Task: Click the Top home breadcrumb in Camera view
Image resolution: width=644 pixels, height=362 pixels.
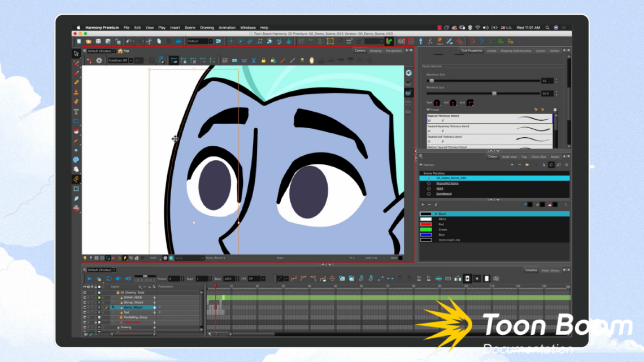Action: coord(123,51)
